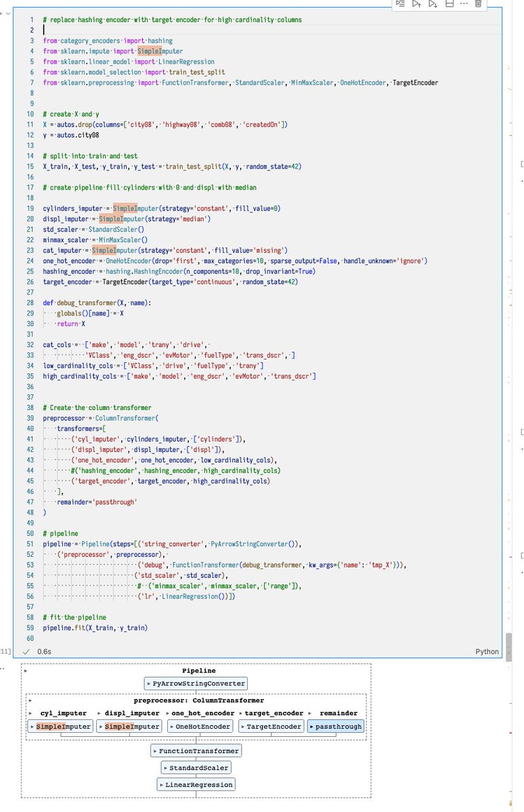Click 'HashingEncoder' on line 25

point(165,271)
